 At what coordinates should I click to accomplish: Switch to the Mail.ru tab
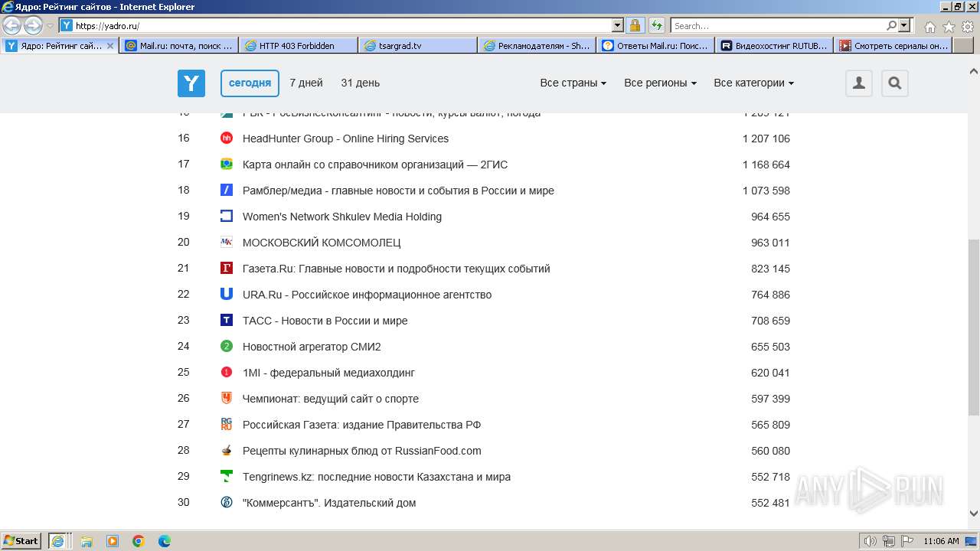click(179, 46)
